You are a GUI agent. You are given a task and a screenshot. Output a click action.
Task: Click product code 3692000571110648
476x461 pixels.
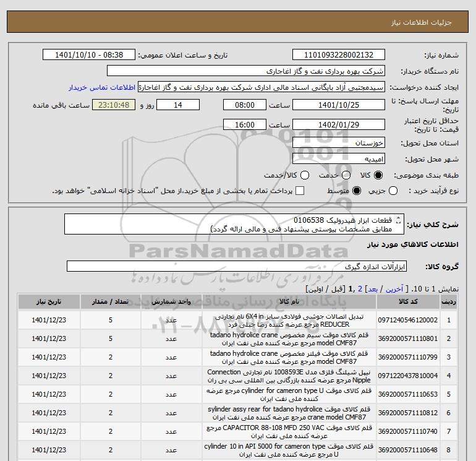coord(408,450)
